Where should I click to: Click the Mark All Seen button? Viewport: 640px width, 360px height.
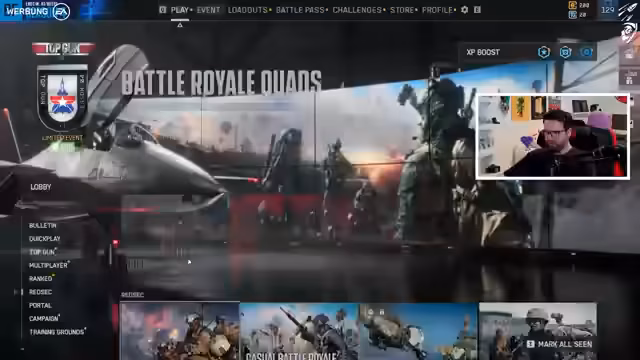click(x=560, y=344)
